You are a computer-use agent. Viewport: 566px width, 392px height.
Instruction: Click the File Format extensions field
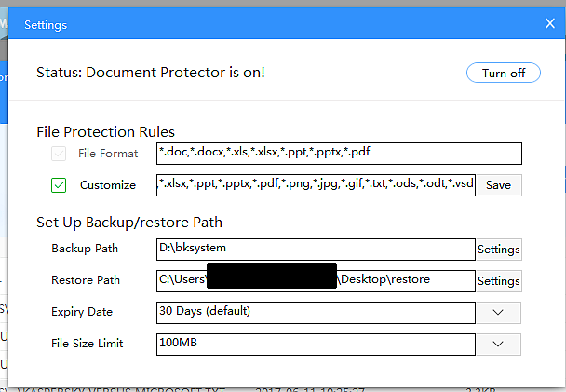click(x=339, y=153)
